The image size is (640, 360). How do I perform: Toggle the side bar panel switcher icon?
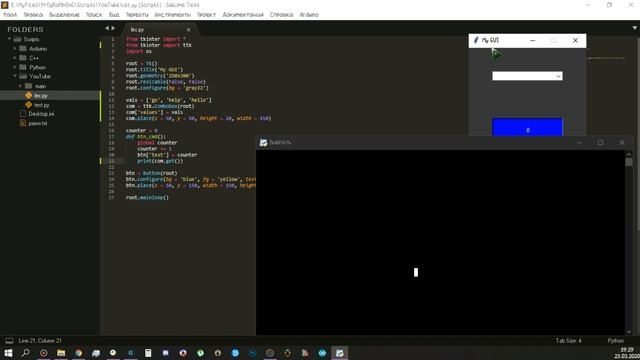point(9,341)
